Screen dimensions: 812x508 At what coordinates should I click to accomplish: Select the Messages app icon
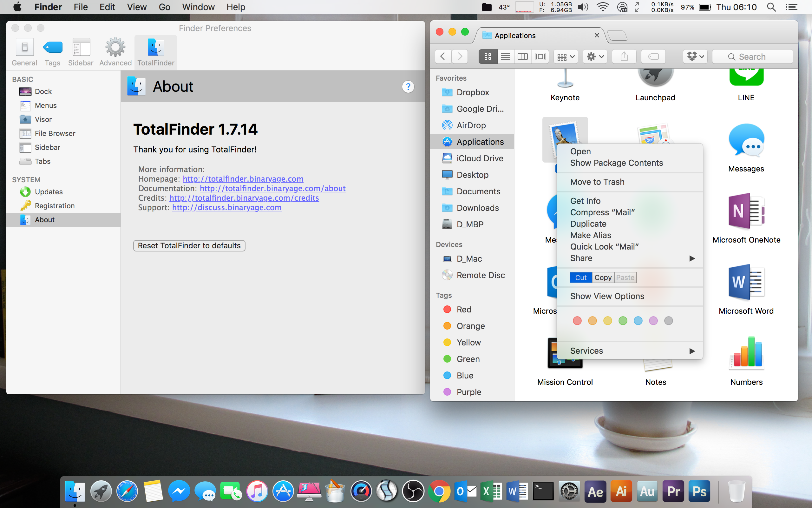746,140
